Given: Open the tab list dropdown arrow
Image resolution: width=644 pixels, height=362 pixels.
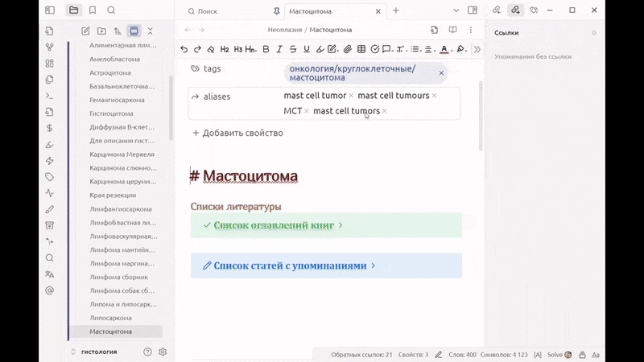Looking at the screenshot, I should point(456,10).
